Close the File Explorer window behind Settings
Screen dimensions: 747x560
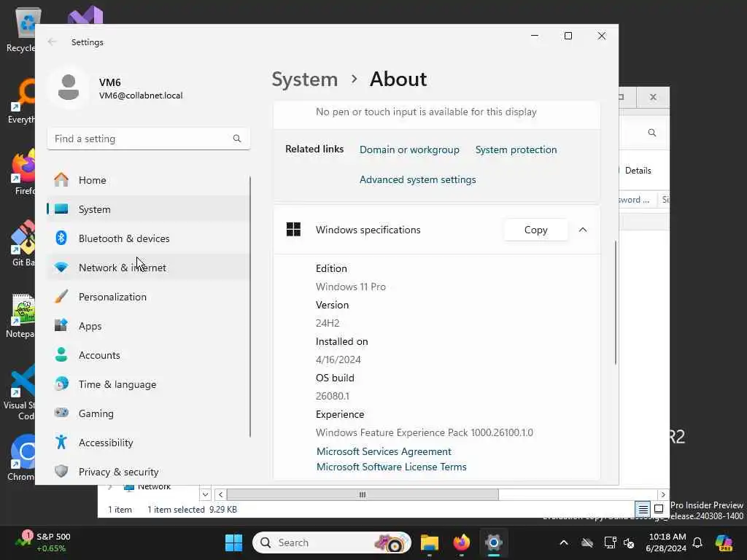(x=653, y=97)
